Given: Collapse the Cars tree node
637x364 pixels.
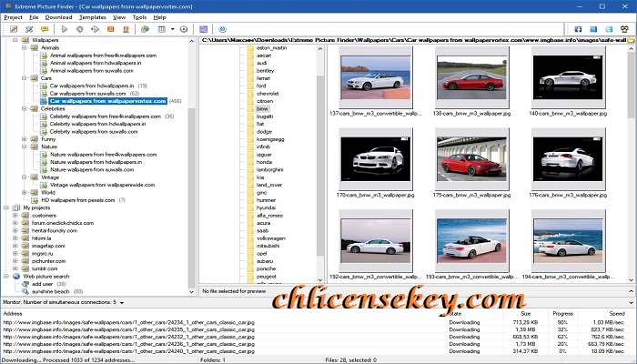Looking at the screenshot, I should pos(25,78).
